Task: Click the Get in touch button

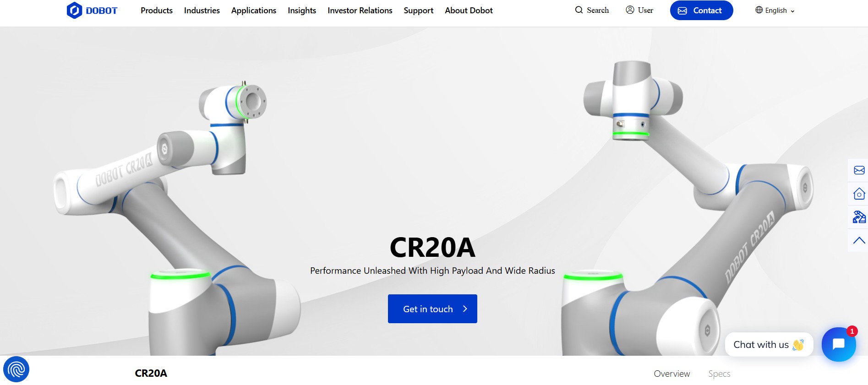Action: [432, 309]
